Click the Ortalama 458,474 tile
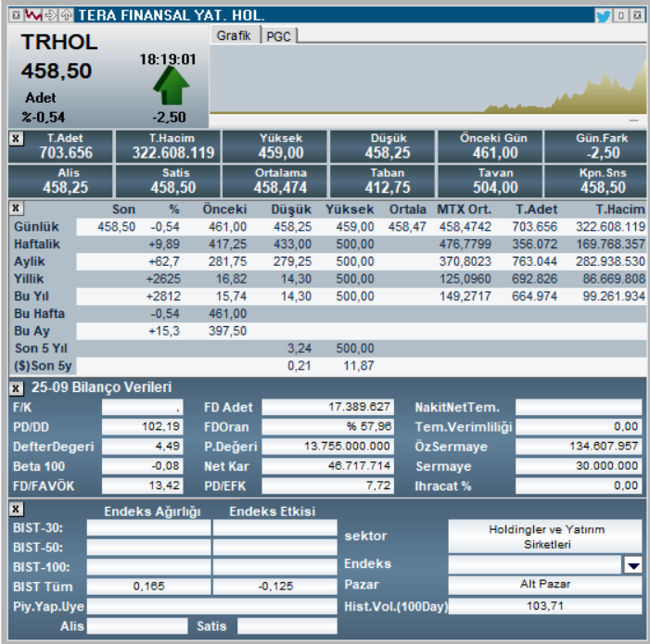The height and width of the screenshot is (644, 650). click(274, 181)
